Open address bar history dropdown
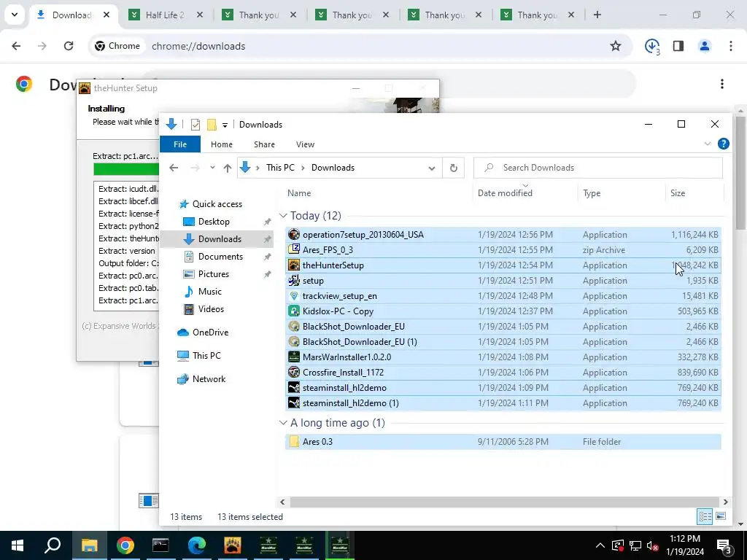 pyautogui.click(x=432, y=168)
